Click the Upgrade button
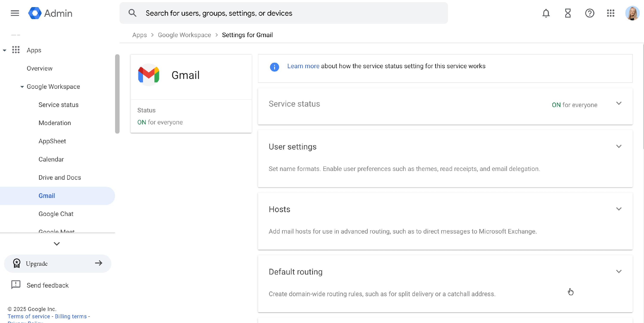The height and width of the screenshot is (323, 644). point(58,263)
